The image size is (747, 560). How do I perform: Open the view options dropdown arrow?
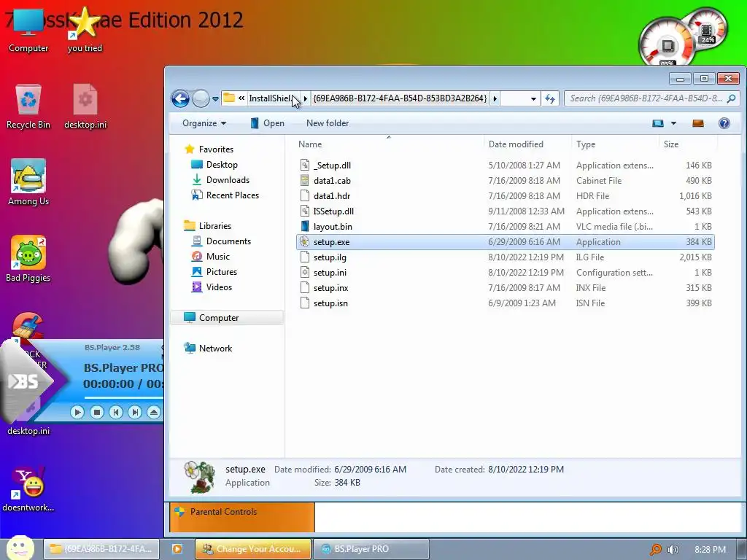click(x=673, y=123)
